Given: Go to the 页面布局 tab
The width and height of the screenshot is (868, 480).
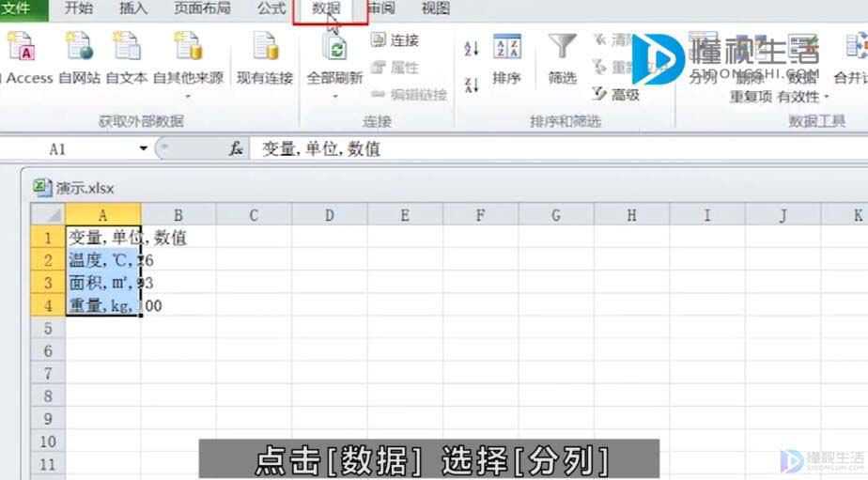Looking at the screenshot, I should click(202, 8).
